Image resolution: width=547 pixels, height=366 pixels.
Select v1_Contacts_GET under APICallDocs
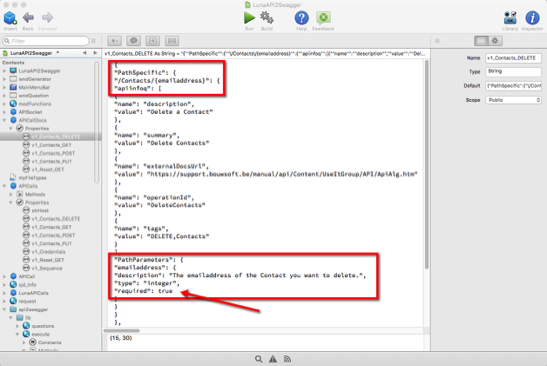point(51,145)
